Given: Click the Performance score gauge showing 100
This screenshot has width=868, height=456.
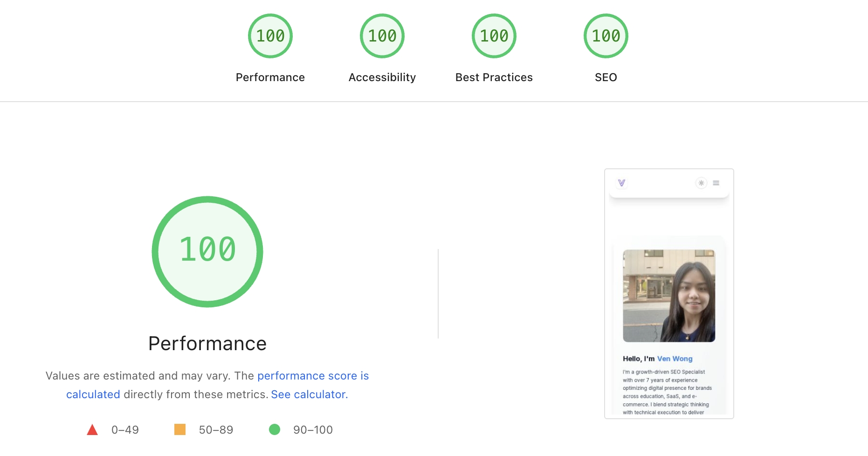Looking at the screenshot, I should 270,35.
